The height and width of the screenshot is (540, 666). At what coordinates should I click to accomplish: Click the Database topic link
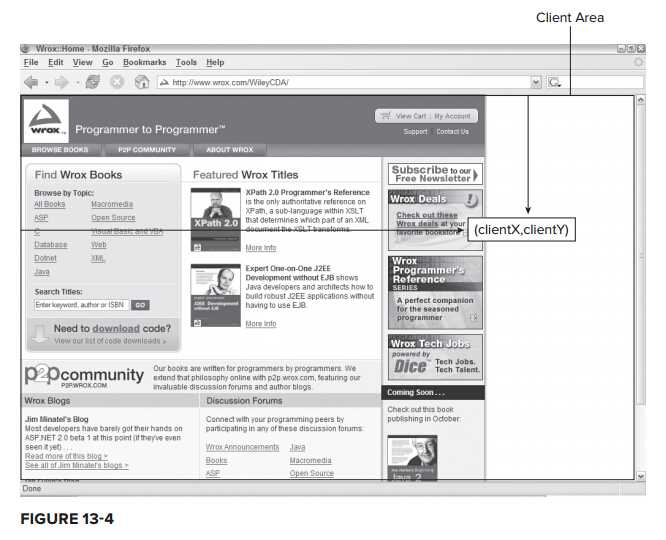(x=51, y=245)
